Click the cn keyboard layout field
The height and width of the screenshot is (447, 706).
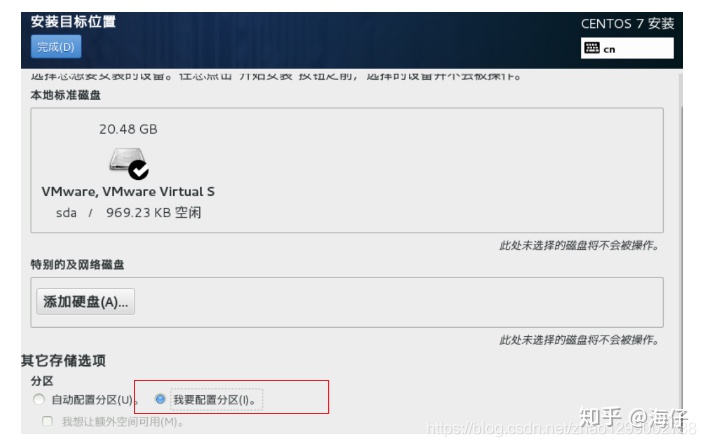(x=627, y=48)
